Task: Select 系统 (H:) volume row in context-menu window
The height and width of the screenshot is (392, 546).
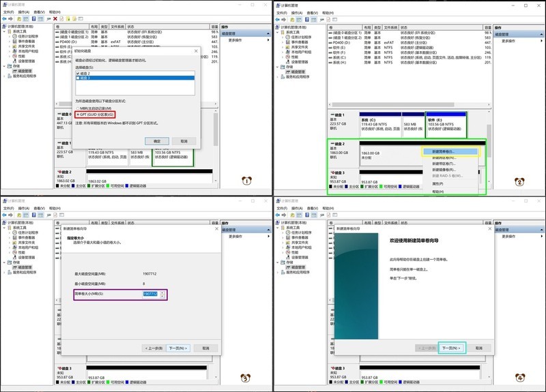Action: (410, 63)
